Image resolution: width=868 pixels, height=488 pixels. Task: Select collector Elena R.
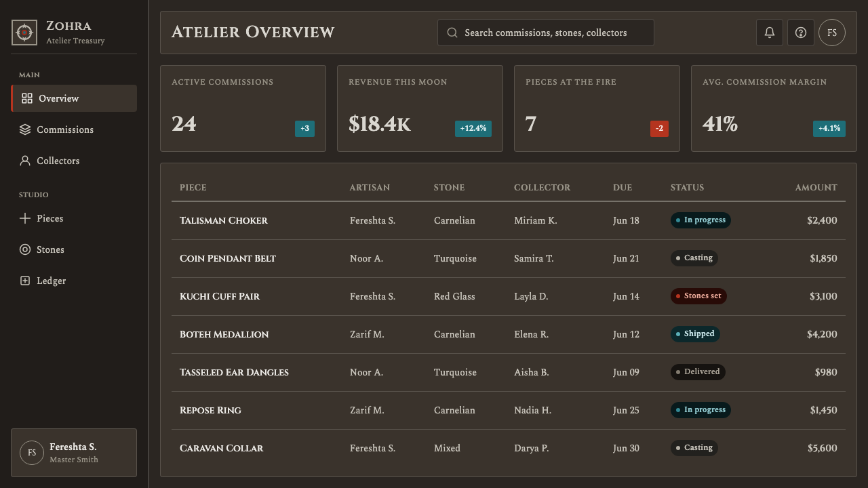coord(531,334)
